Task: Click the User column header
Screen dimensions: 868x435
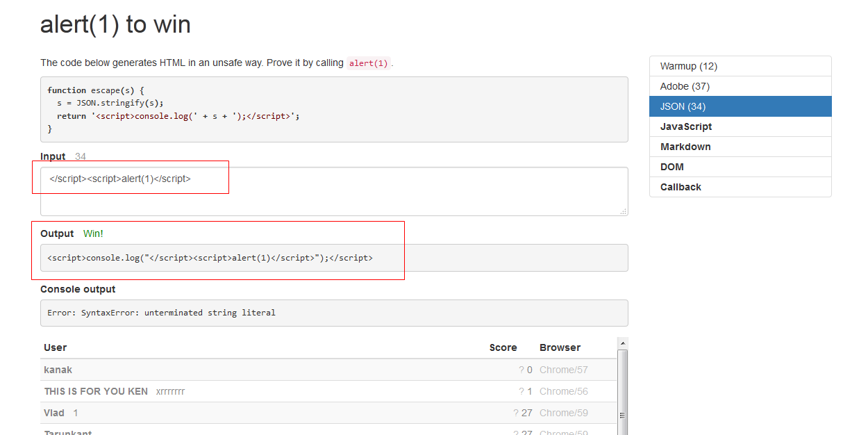Action: [56, 347]
